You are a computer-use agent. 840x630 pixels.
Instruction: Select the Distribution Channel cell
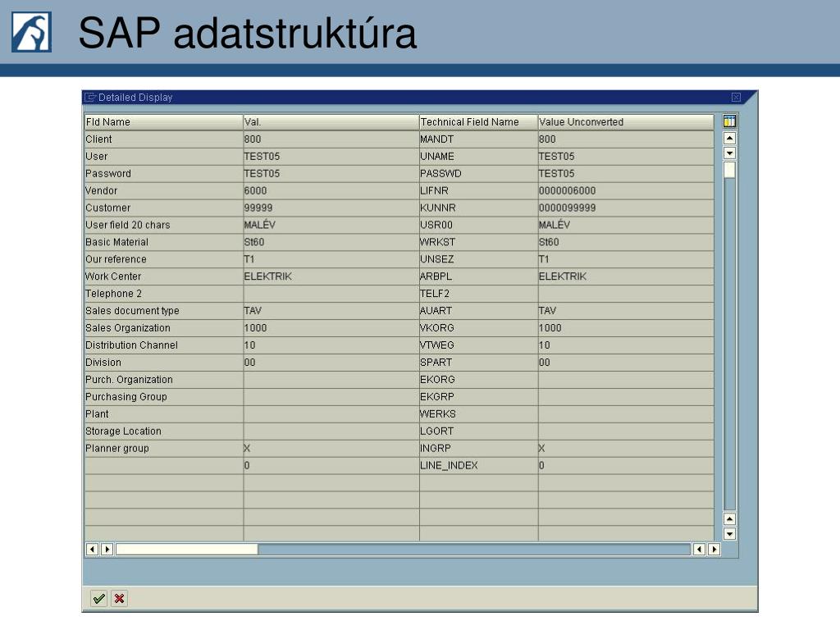(163, 345)
